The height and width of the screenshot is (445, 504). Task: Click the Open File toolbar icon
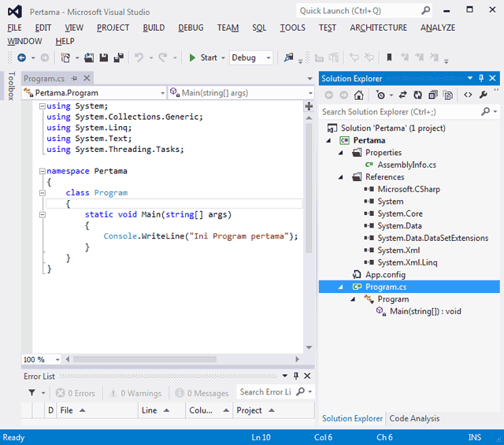pyautogui.click(x=89, y=57)
